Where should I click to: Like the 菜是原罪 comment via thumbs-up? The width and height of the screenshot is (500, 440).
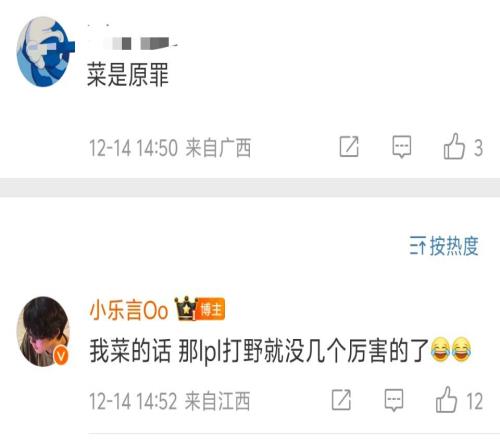click(454, 146)
